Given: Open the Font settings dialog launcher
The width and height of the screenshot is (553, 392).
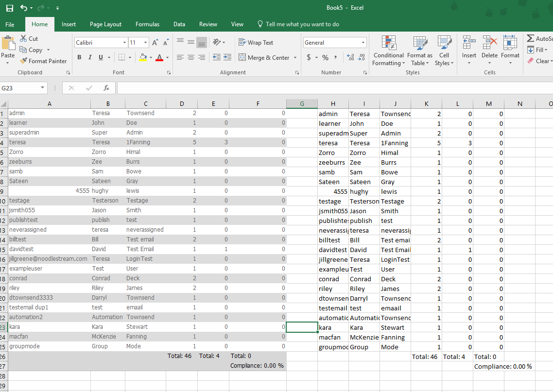Looking at the screenshot, I should coord(169,72).
